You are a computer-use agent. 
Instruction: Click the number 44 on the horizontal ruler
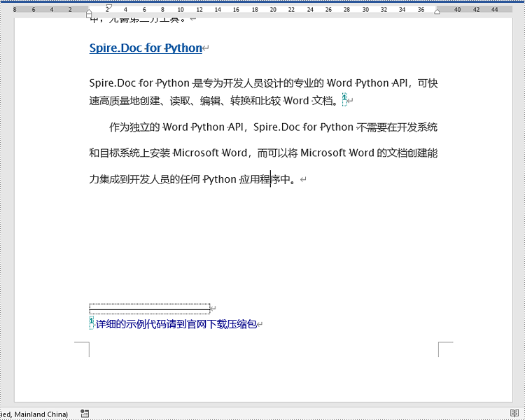(494, 10)
